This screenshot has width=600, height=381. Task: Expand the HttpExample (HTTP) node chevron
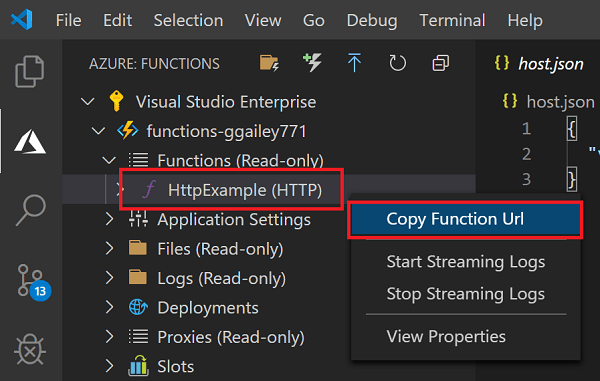[120, 190]
